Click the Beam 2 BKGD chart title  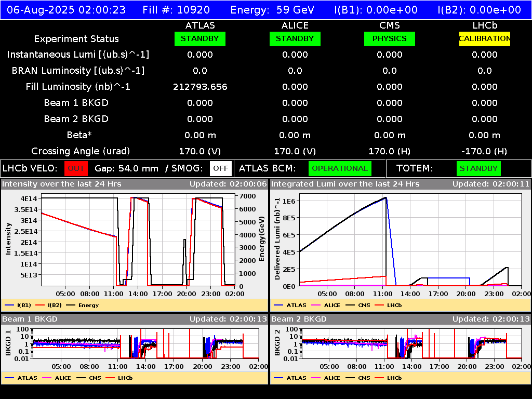click(x=299, y=319)
